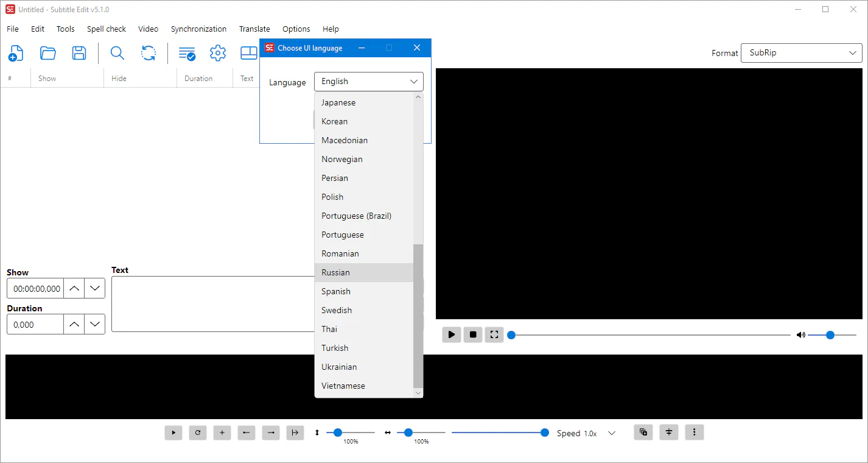
Task: Click the waveform plus button
Action: click(x=222, y=433)
